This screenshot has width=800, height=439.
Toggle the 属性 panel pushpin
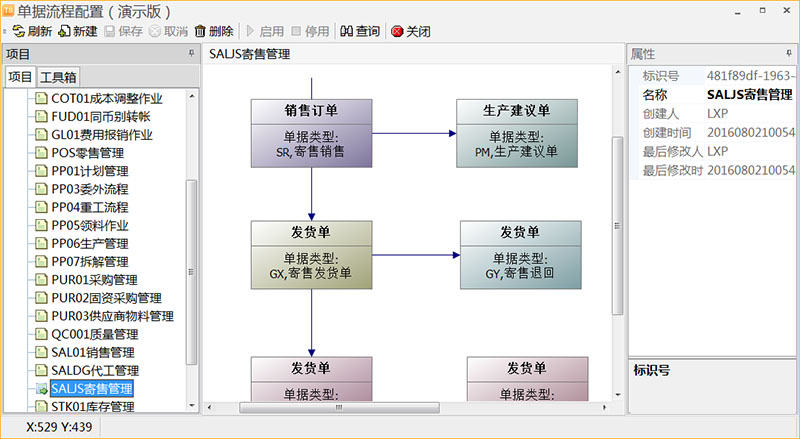pos(789,54)
